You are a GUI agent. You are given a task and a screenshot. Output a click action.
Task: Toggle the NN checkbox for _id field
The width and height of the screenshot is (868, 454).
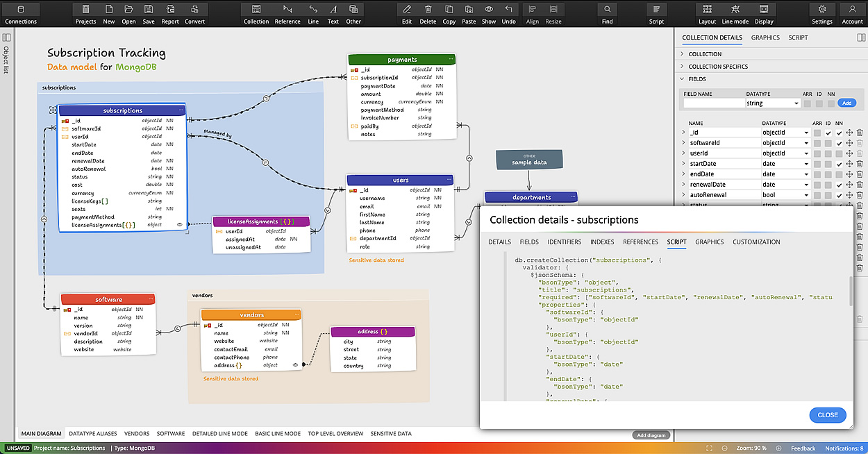[x=839, y=133]
